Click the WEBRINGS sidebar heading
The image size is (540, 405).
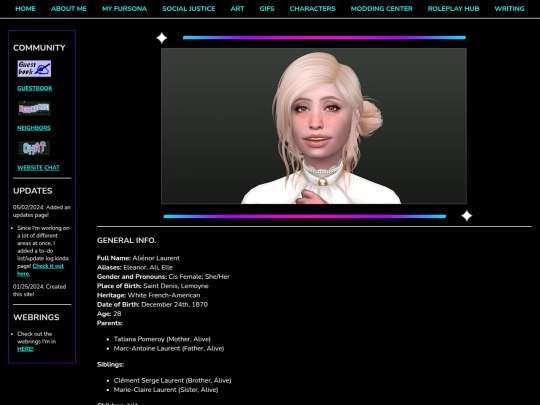36,317
